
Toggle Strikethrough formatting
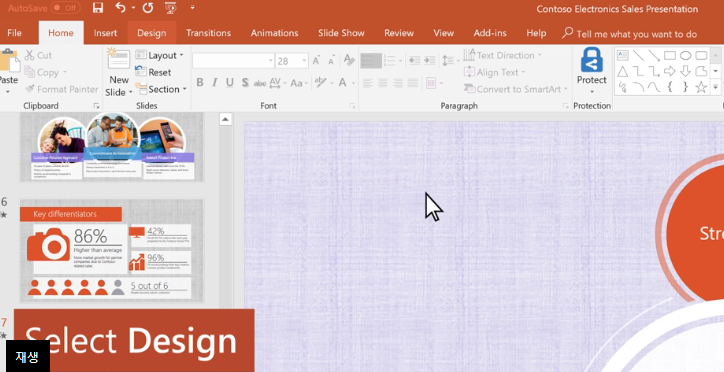click(x=260, y=84)
